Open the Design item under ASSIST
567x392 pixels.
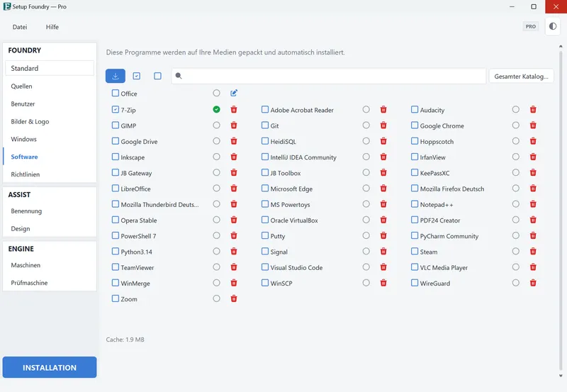[x=50, y=228]
